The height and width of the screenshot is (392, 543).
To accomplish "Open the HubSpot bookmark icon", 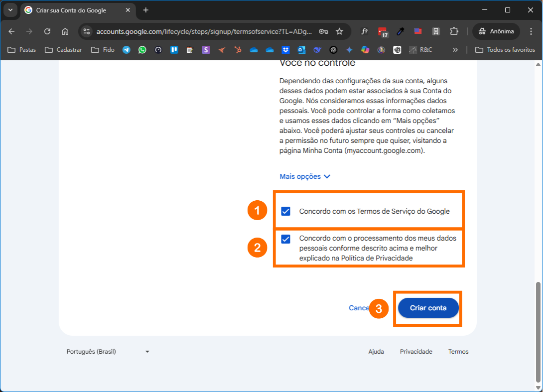I will click(238, 50).
